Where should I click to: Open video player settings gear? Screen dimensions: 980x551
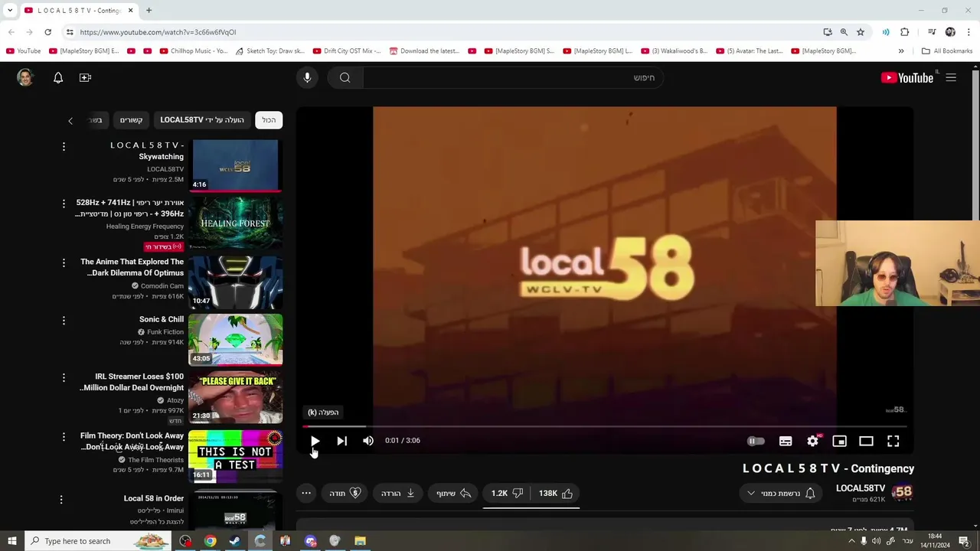pos(812,441)
